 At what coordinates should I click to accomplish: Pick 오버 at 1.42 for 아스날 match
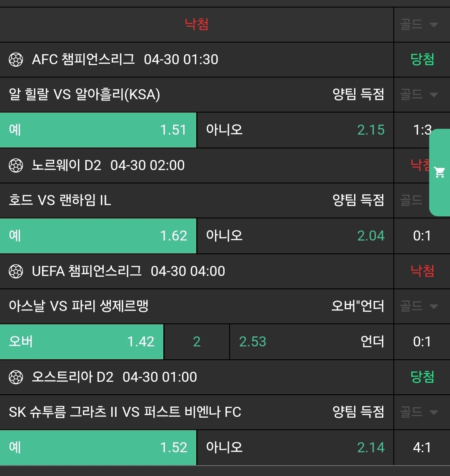point(82,342)
